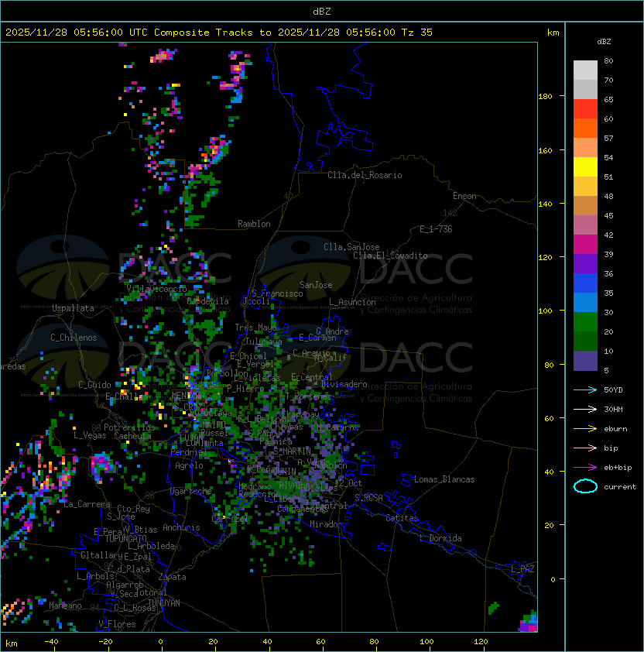The width and height of the screenshot is (644, 652).
Task: Click the 'Divisadero' map label
Action: click(x=344, y=384)
